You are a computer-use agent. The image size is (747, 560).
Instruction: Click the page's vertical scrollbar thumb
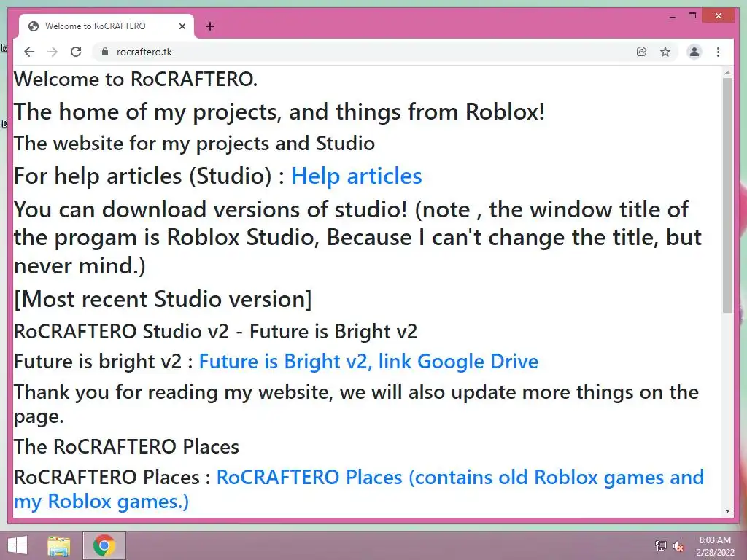coord(727,195)
